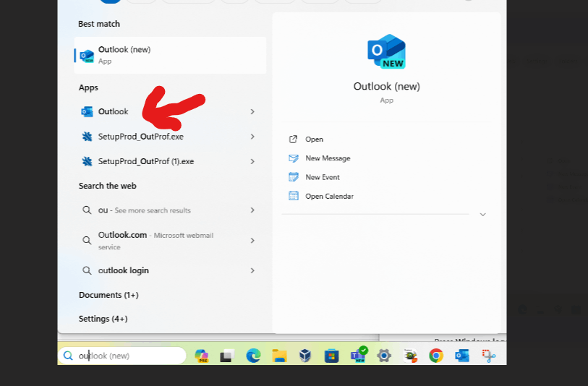The image size is (588, 386).
Task: Click the 'SetupProd_OutProf (1).exe' file name
Action: 146,161
